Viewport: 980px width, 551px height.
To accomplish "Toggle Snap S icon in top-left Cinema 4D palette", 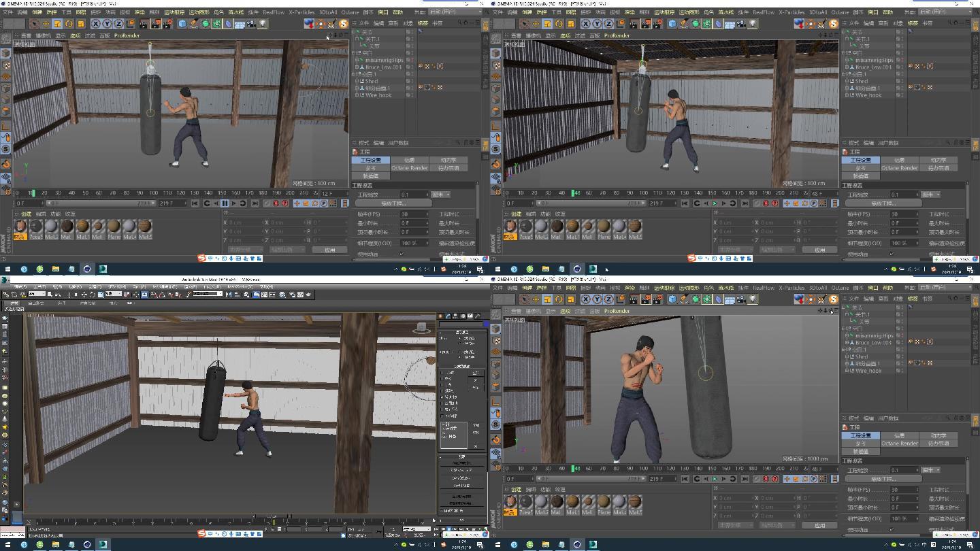I will point(5,149).
